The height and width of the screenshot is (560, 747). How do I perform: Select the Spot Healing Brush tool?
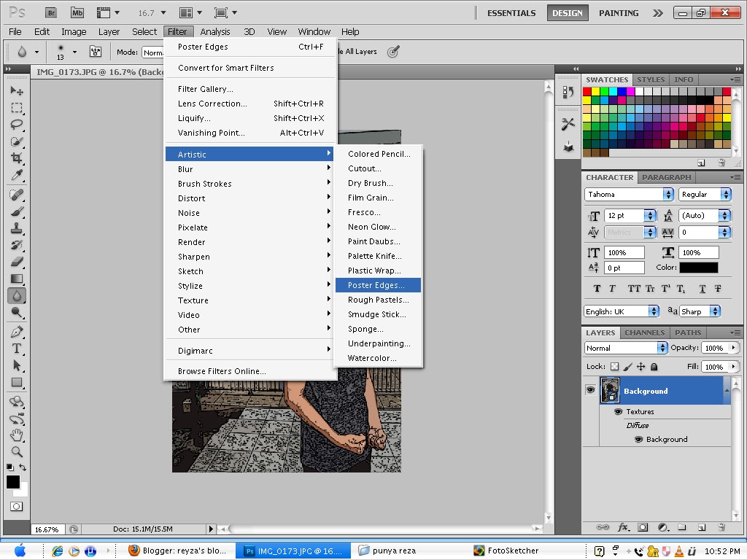point(17,194)
